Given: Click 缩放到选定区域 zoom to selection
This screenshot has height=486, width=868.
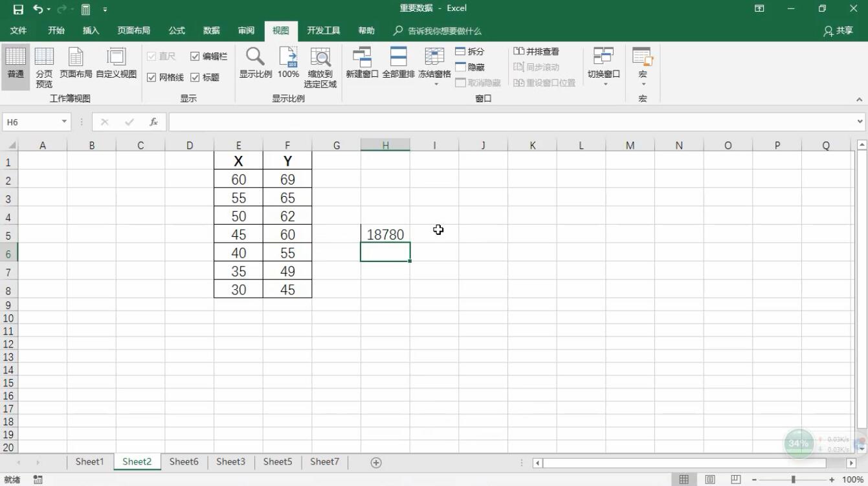Looking at the screenshot, I should 320,67.
